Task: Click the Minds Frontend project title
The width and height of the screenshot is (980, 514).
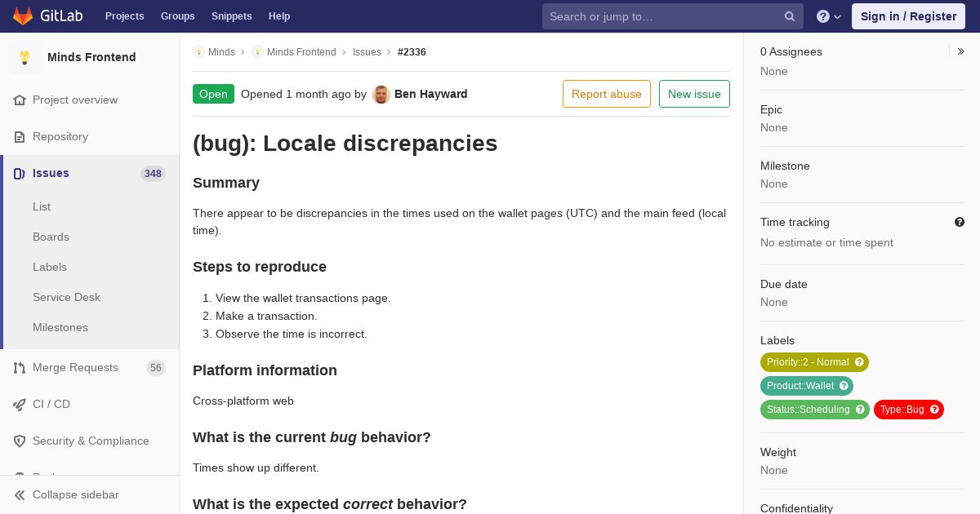Action: click(x=91, y=57)
